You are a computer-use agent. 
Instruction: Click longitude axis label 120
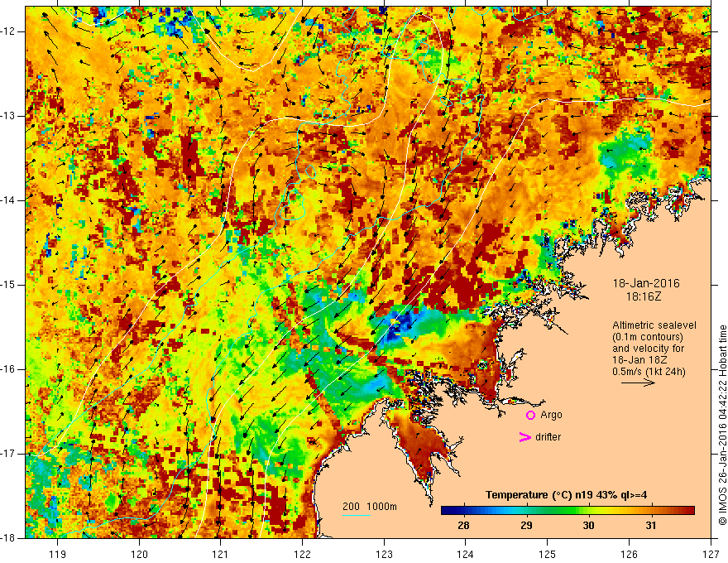[x=139, y=554]
